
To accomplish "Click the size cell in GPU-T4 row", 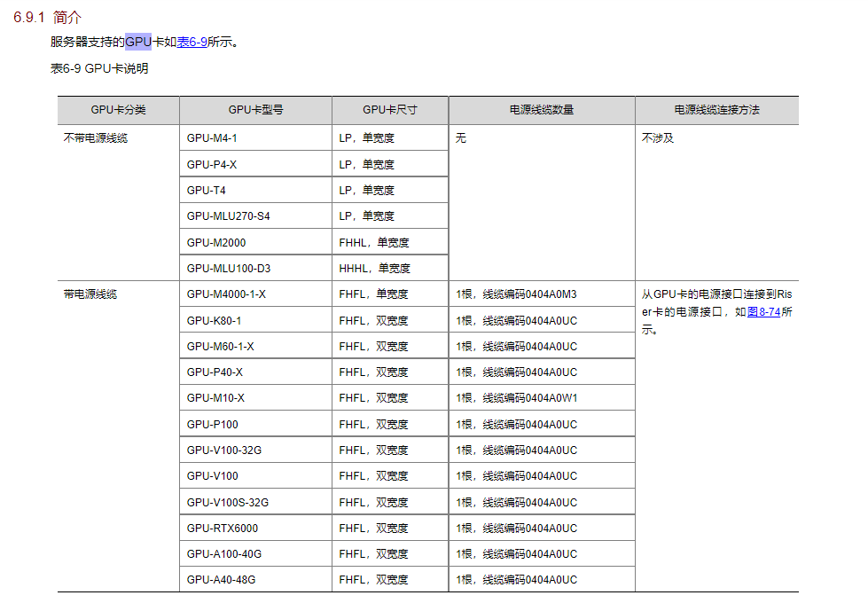I will point(390,190).
